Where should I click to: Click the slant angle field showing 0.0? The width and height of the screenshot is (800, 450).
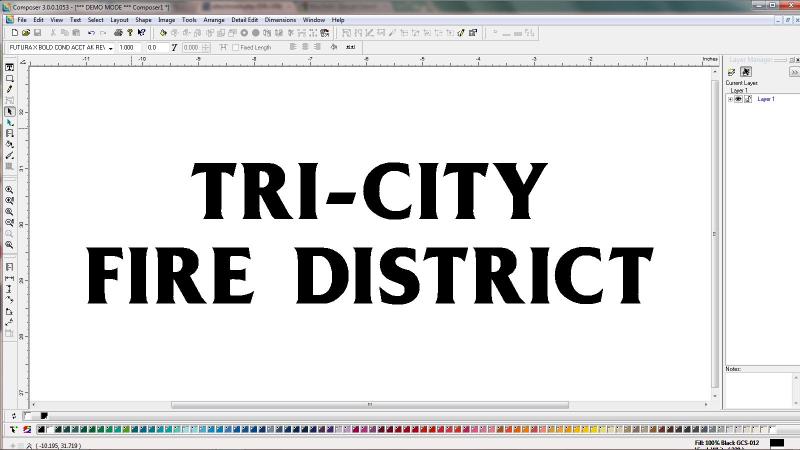coord(156,47)
